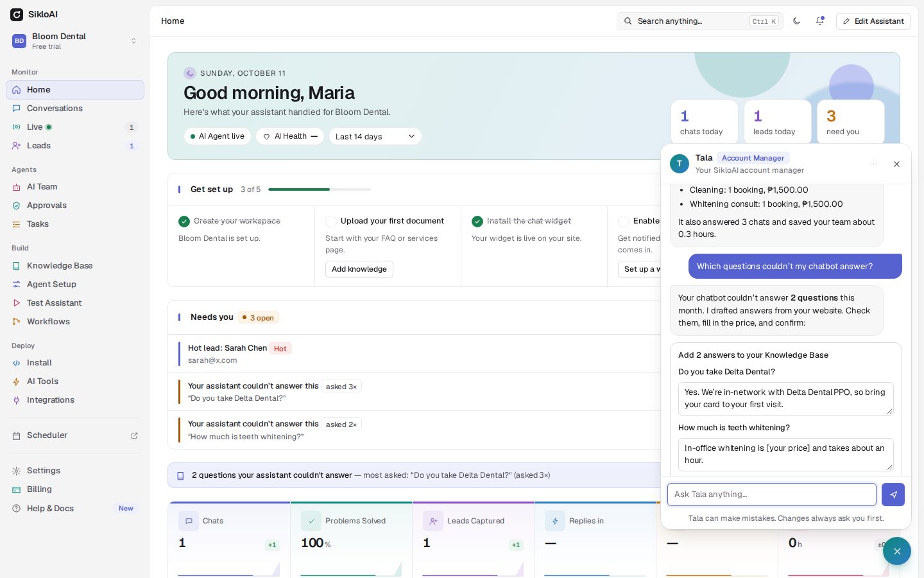Toggle the Enable step checkbox circle
Viewport: 924px width, 578px height.
tap(623, 222)
